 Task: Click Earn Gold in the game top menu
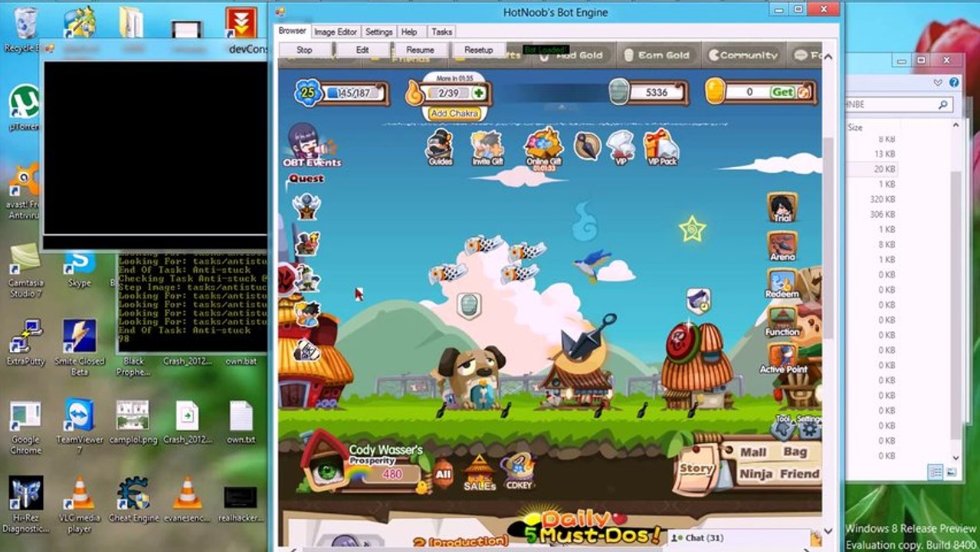pyautogui.click(x=657, y=55)
